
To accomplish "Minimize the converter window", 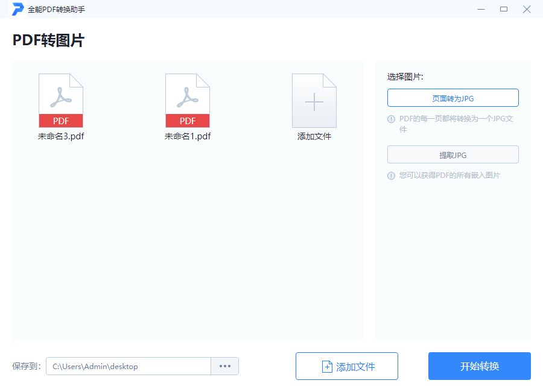I will click(481, 10).
